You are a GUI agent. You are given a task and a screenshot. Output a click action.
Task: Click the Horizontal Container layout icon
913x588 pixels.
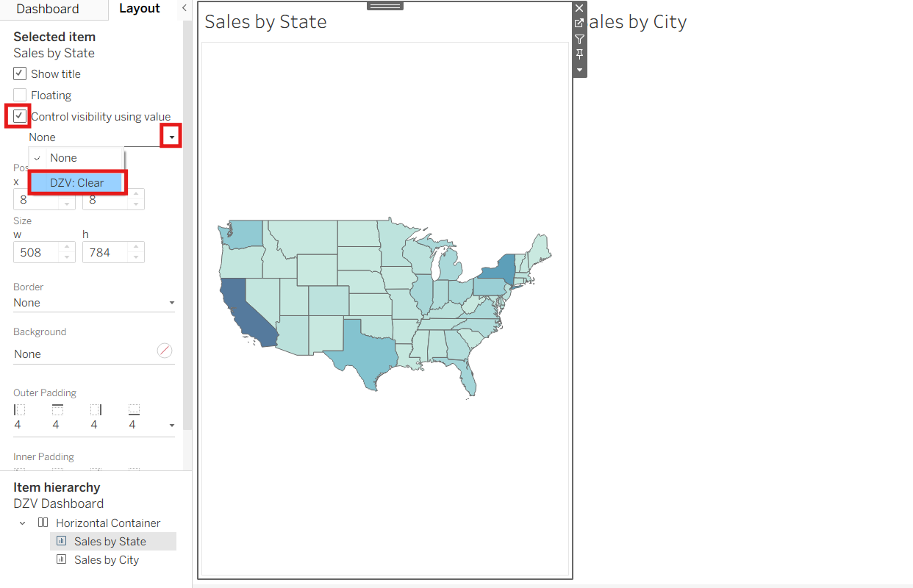(x=43, y=523)
